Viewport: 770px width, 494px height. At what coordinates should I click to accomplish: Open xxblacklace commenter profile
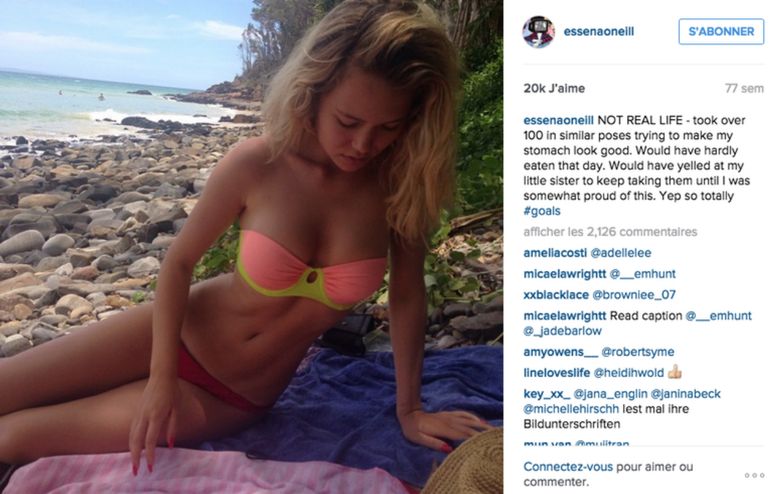556,295
